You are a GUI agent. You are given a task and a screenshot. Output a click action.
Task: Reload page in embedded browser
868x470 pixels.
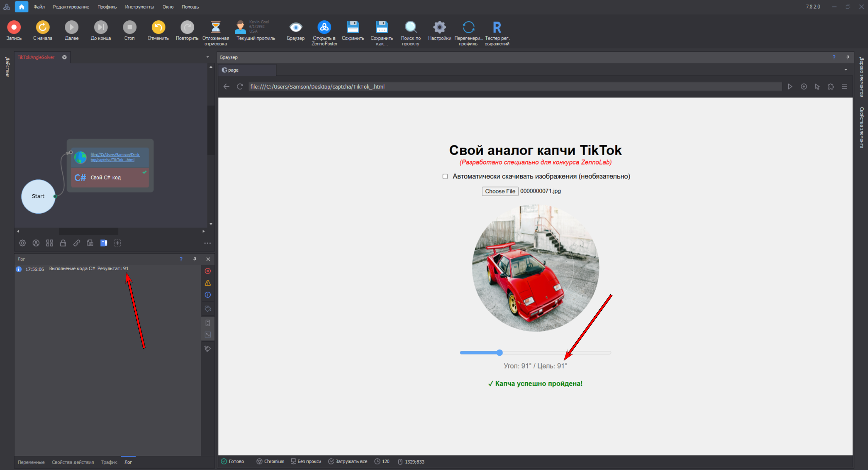click(x=240, y=87)
